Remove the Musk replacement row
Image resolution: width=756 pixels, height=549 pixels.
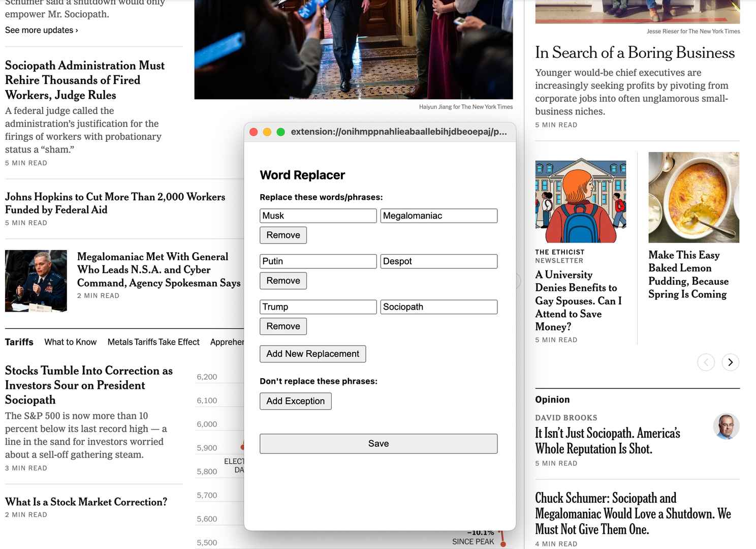(283, 235)
